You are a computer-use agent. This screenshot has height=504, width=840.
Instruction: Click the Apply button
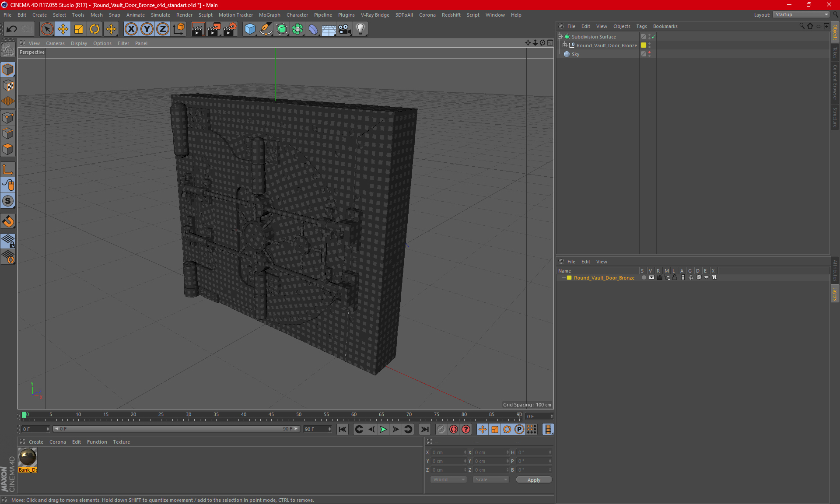[x=534, y=480]
